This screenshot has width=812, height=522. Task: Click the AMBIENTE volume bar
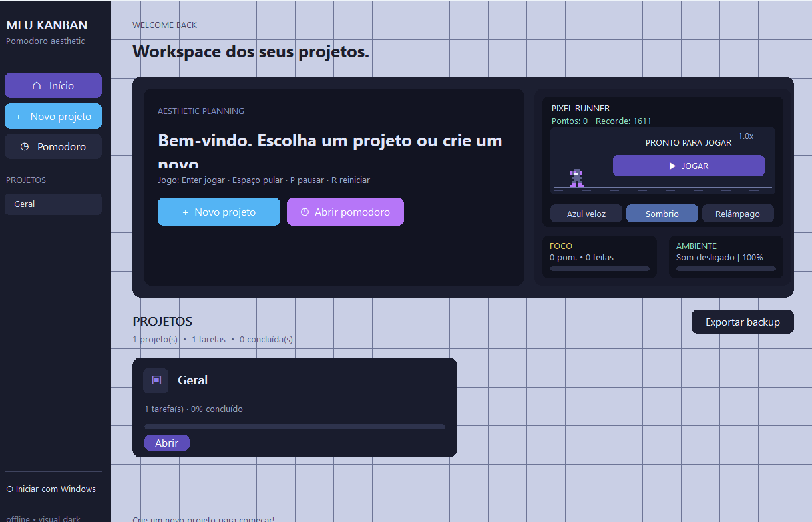(x=726, y=268)
